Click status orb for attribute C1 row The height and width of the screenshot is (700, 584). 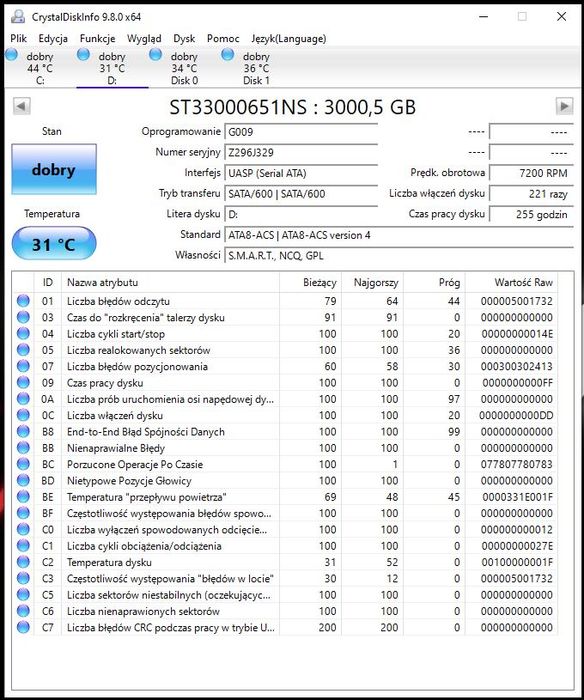pyautogui.click(x=23, y=546)
